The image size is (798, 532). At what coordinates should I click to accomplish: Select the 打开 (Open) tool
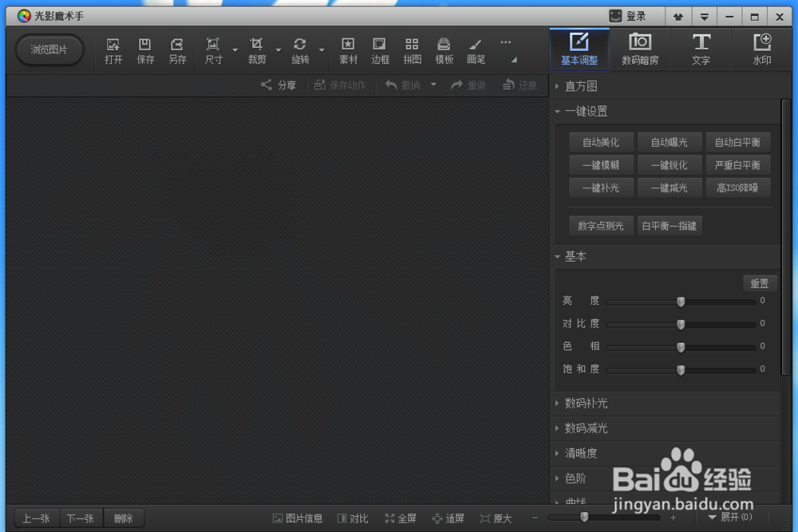click(113, 50)
